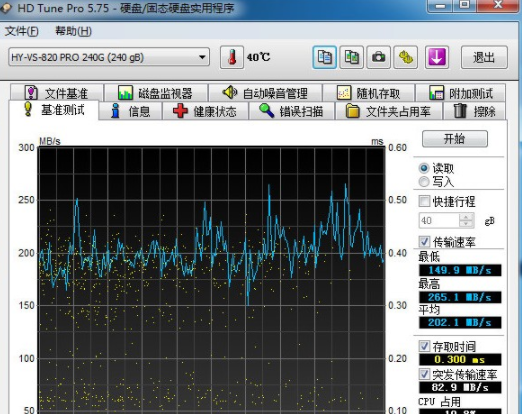
Task: Save screenshot using camera icon
Action: click(x=378, y=57)
